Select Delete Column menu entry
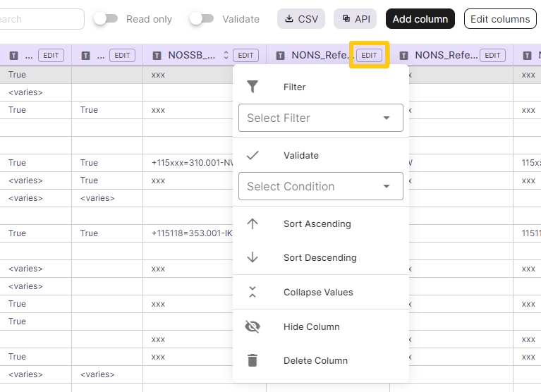The height and width of the screenshot is (392, 541). 321,360
